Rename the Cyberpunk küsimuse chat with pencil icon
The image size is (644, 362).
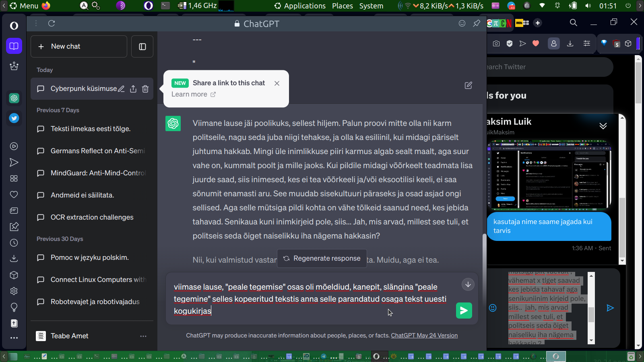click(x=121, y=89)
